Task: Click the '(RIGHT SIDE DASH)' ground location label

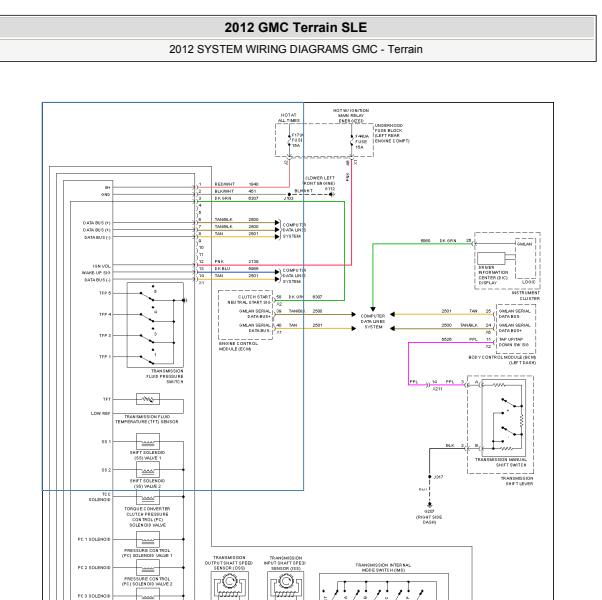Action: (429, 519)
